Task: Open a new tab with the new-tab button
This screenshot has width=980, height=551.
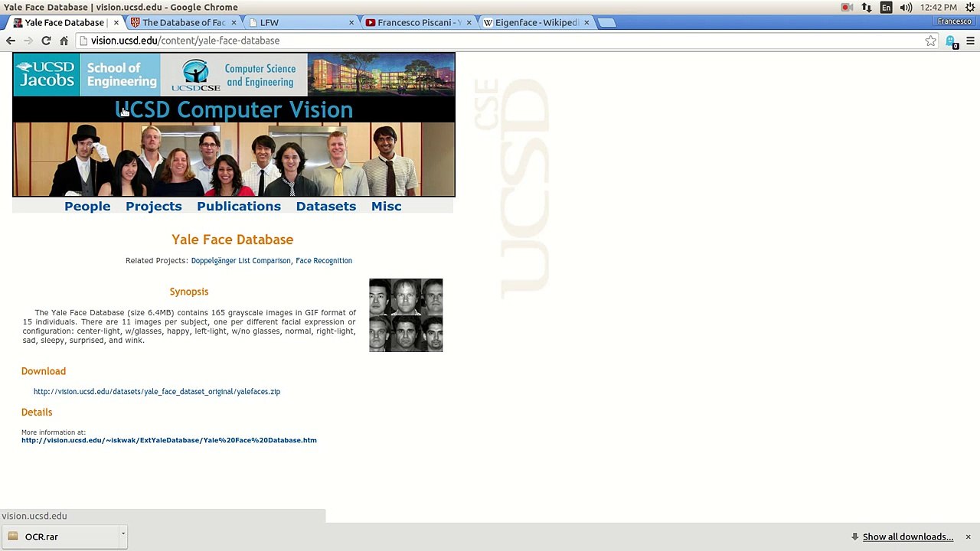Action: (x=606, y=22)
